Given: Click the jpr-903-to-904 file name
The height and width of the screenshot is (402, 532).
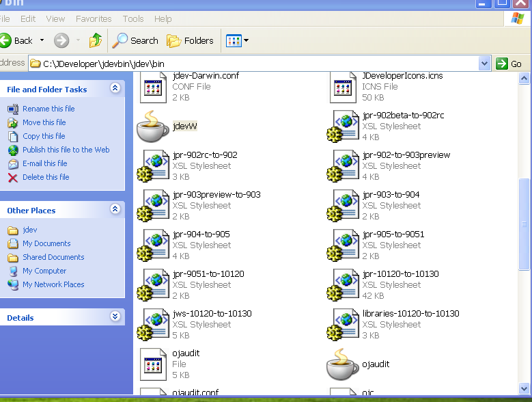Looking at the screenshot, I should [x=391, y=195].
